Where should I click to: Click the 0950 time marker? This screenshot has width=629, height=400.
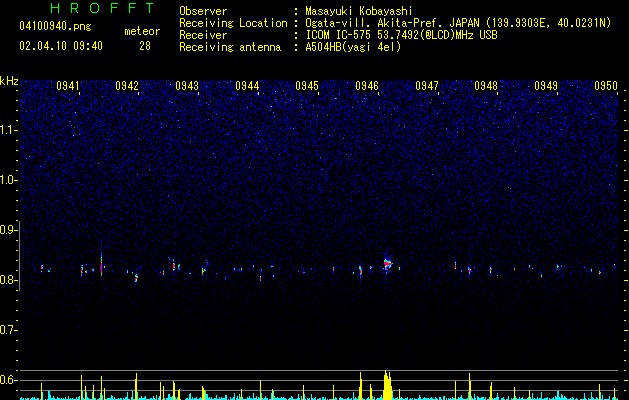click(x=606, y=86)
